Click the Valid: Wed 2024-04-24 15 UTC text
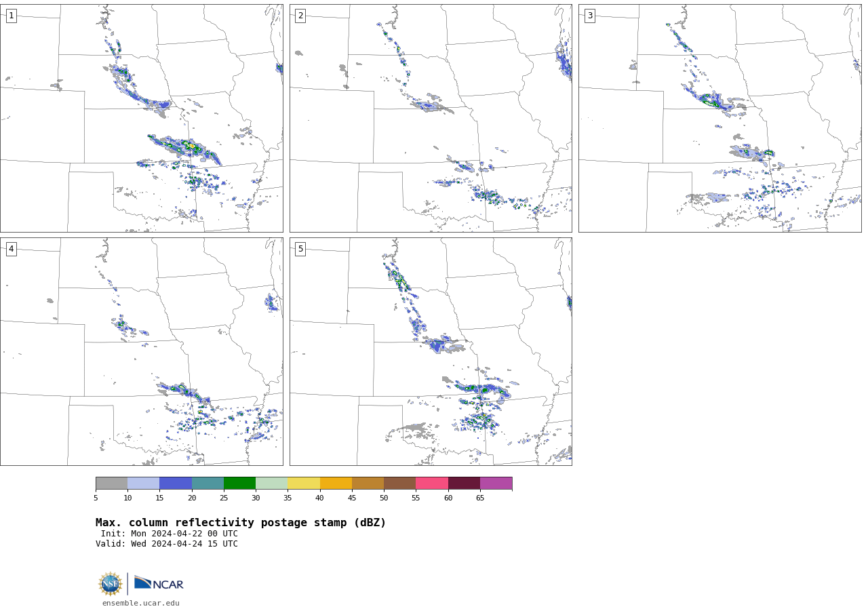 coord(167,544)
